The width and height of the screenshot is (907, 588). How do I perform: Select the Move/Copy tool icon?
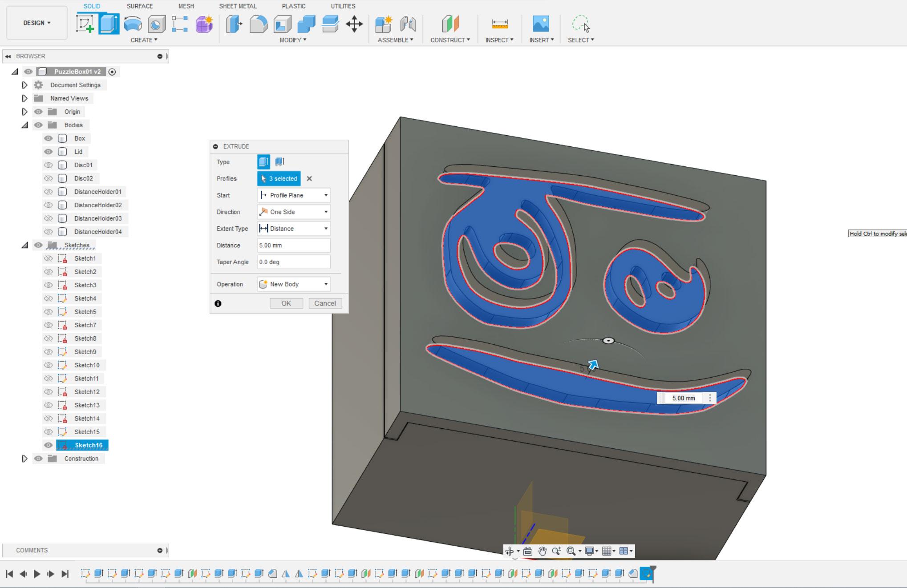point(354,24)
